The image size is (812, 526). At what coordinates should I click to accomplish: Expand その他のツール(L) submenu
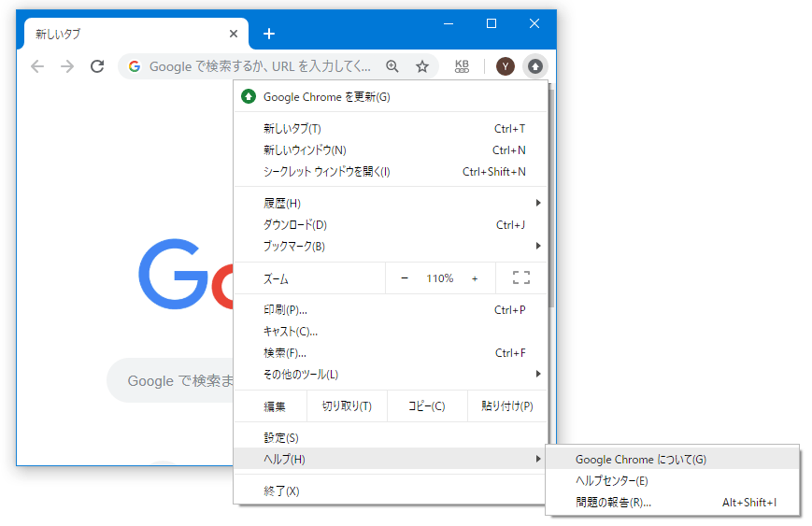[x=391, y=374]
